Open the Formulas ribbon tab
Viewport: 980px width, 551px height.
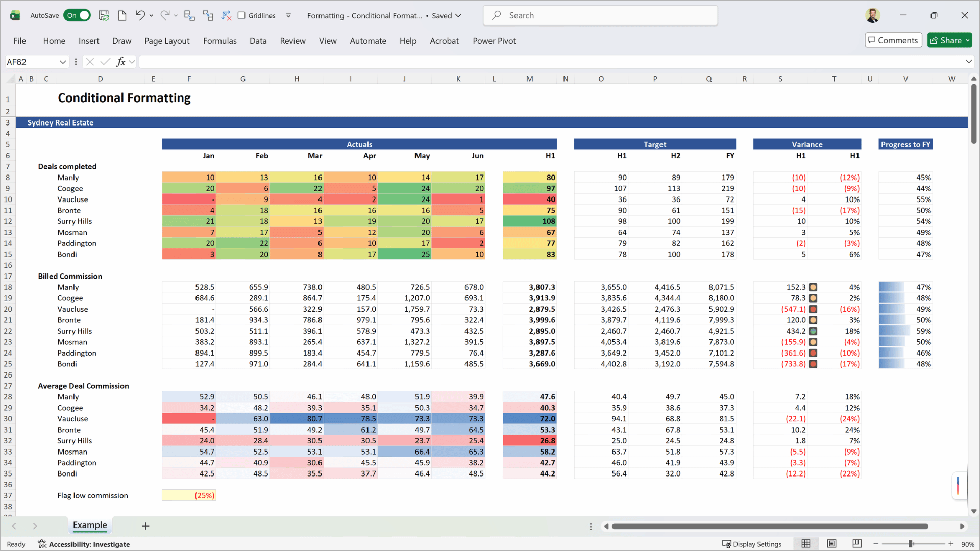pos(219,41)
